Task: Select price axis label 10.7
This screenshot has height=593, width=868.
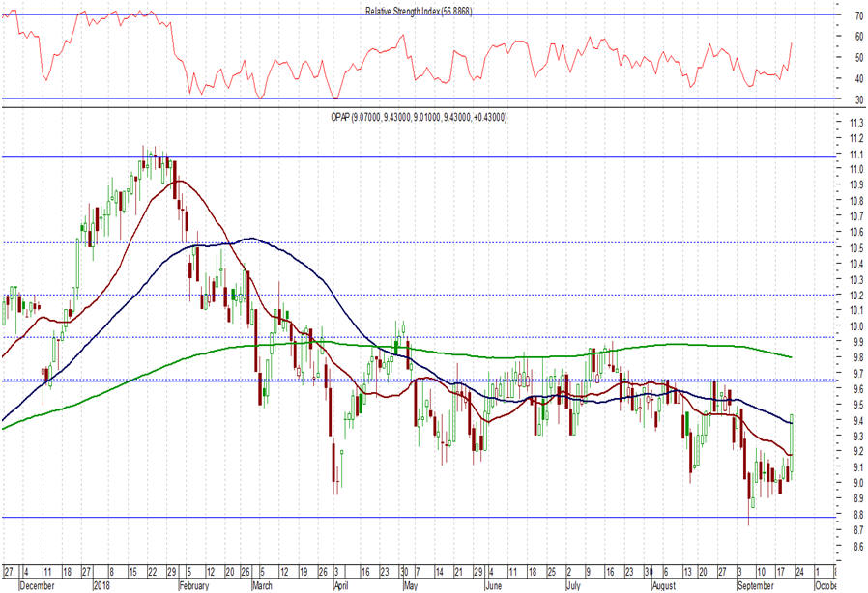Action: (857, 216)
